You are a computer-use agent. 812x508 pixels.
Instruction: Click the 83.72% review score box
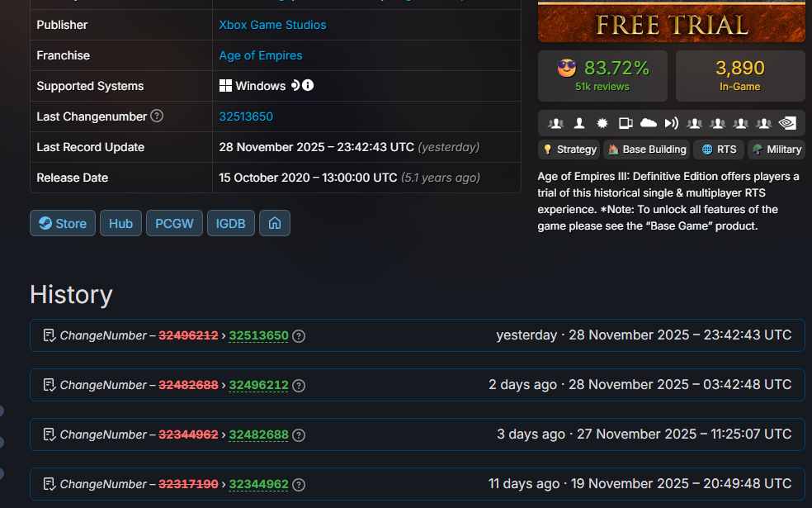tap(602, 75)
